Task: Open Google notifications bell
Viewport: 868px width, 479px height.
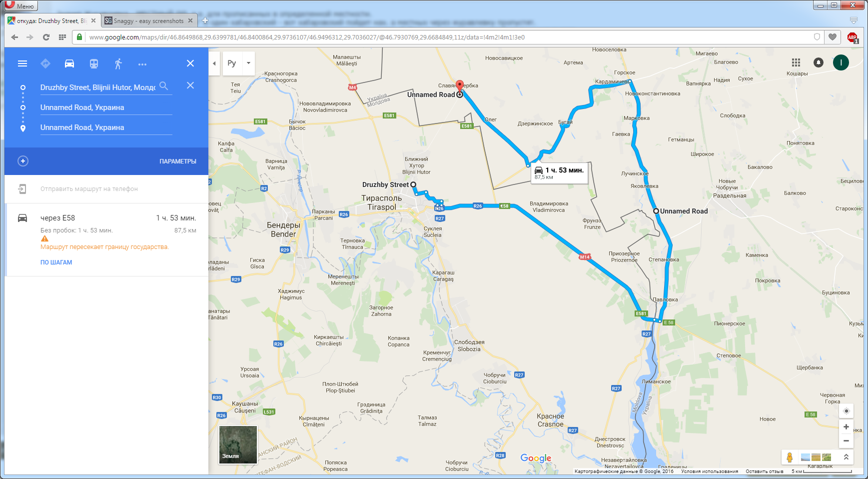Action: click(819, 62)
